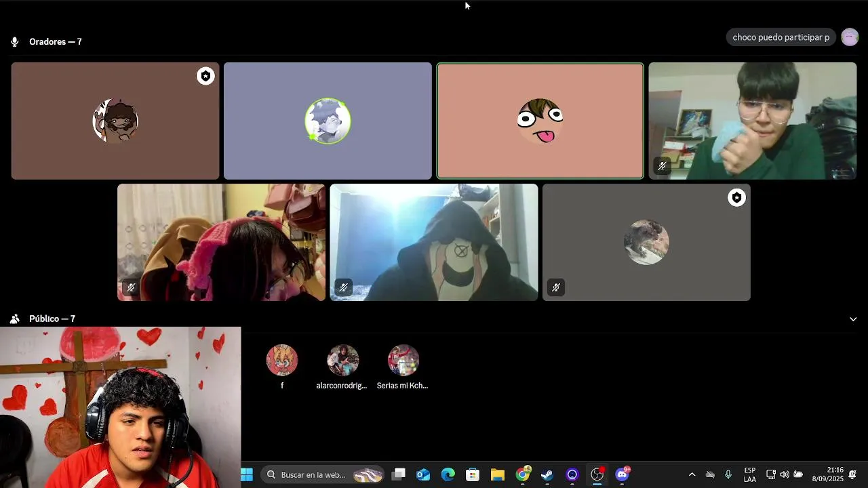Open audience member 'f' avatar
Viewport: 868px width, 488px height.
[282, 360]
